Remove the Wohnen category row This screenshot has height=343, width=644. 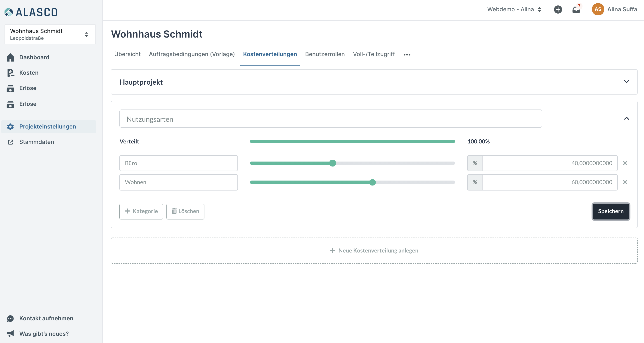[625, 182]
